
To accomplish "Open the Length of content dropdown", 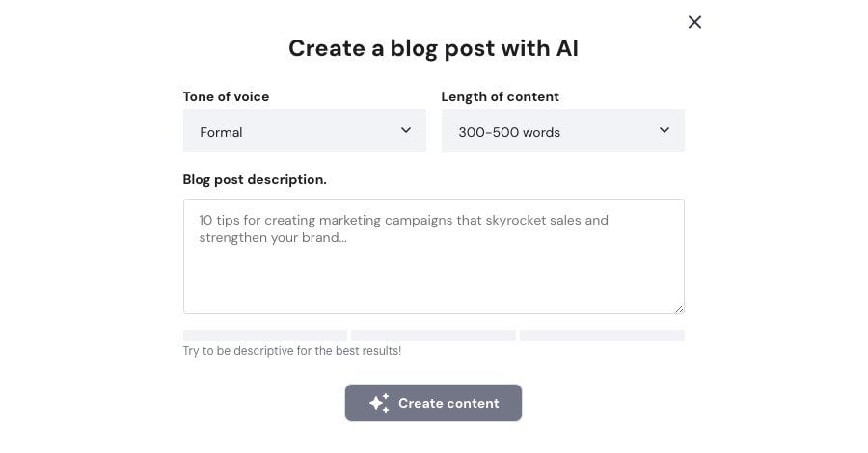I will click(x=562, y=131).
